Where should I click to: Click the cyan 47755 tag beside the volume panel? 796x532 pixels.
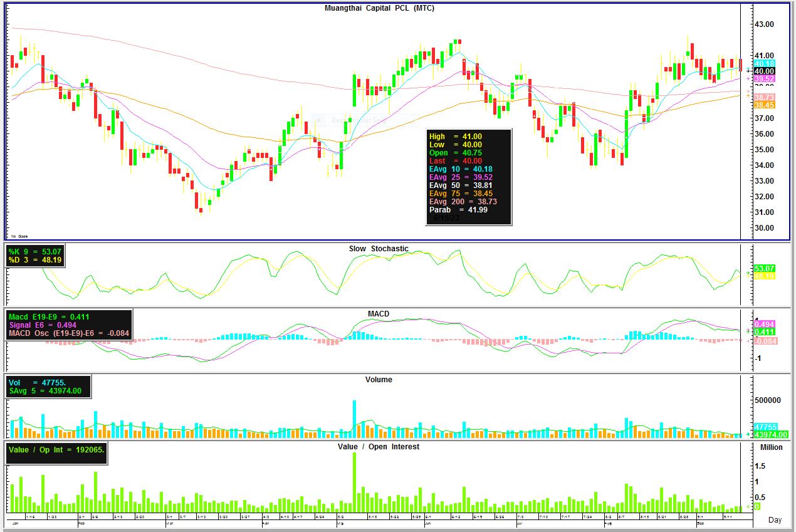click(766, 427)
